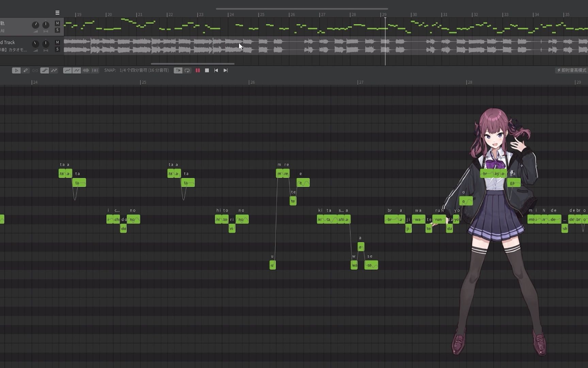This screenshot has height=368, width=588.
Task: Toggle the waveform display in piano roll
Action: tap(86, 71)
